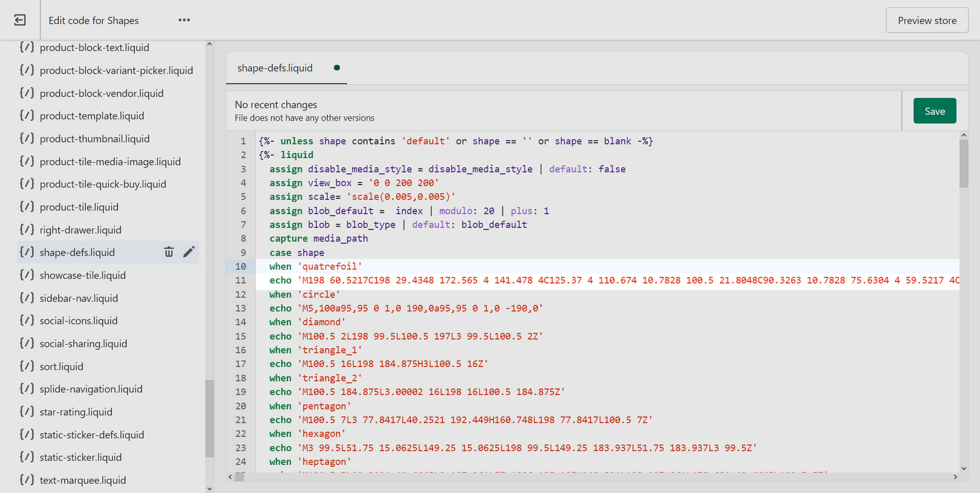Screen dimensions: 980x493
Task: Click the liquid icon beside social-icons.liquid
Action: point(27,321)
